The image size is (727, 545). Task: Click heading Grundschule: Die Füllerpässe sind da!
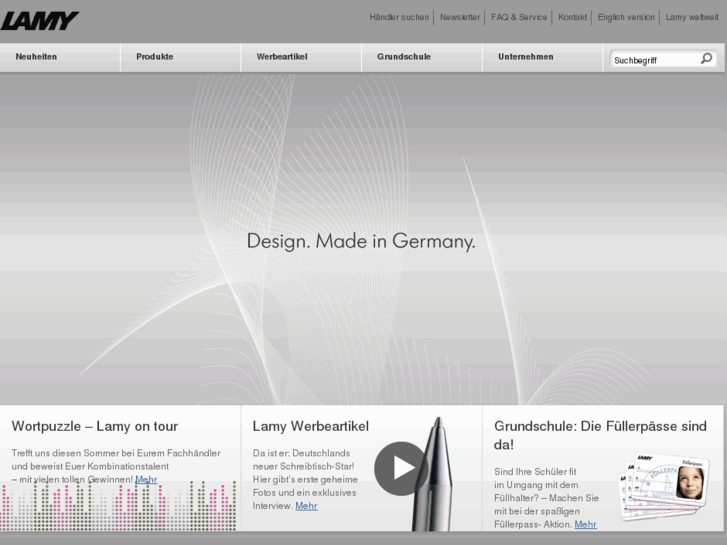600,435
